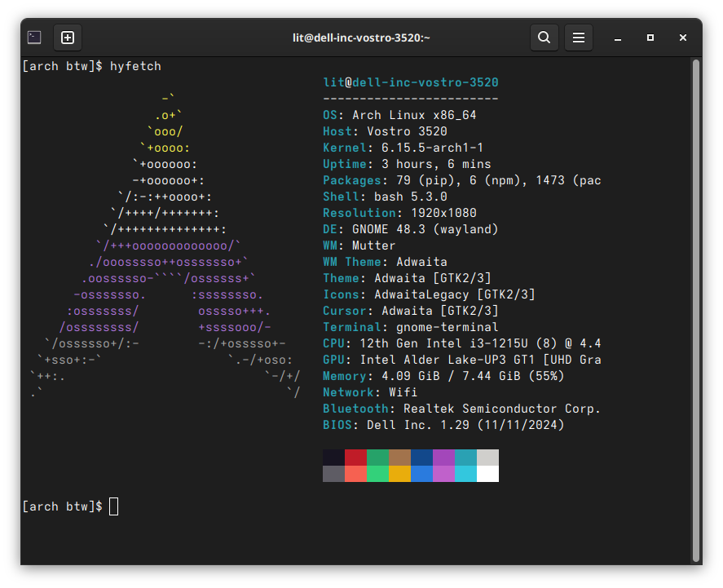Screen dimensions: 723x588
Task: Click the bright cyan color swatch
Action: coord(466,474)
